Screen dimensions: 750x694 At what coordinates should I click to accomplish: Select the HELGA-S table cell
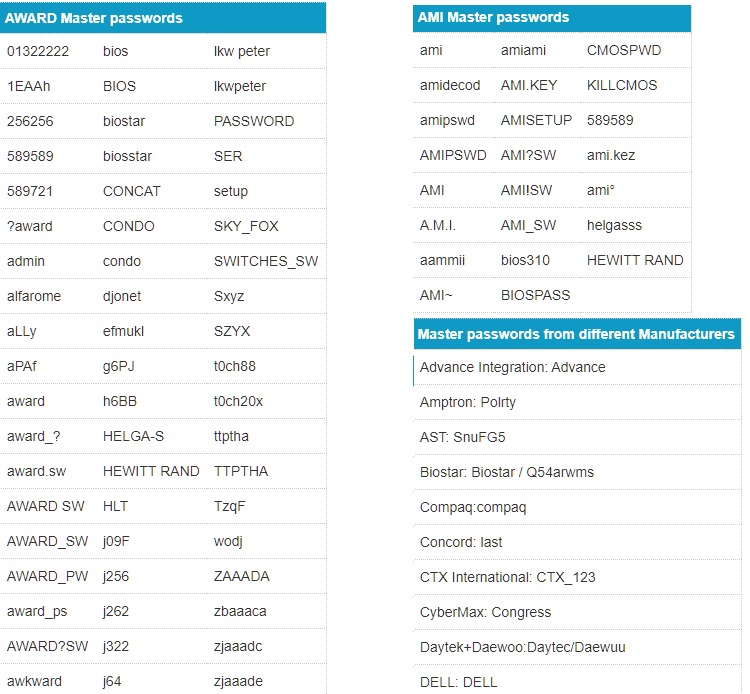pyautogui.click(x=133, y=436)
